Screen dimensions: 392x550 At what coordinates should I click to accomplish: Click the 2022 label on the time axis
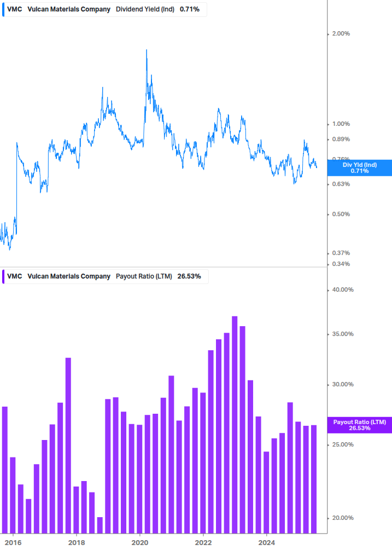(203, 543)
